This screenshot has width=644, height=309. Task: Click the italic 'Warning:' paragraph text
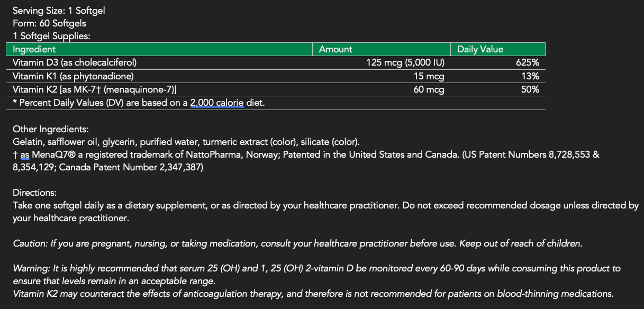click(316, 269)
